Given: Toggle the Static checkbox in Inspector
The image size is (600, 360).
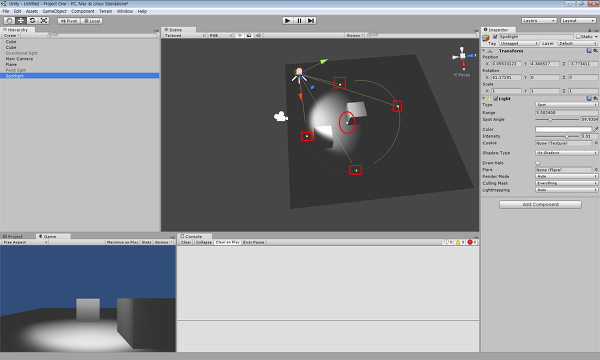Looking at the screenshot, I should pyautogui.click(x=579, y=37).
